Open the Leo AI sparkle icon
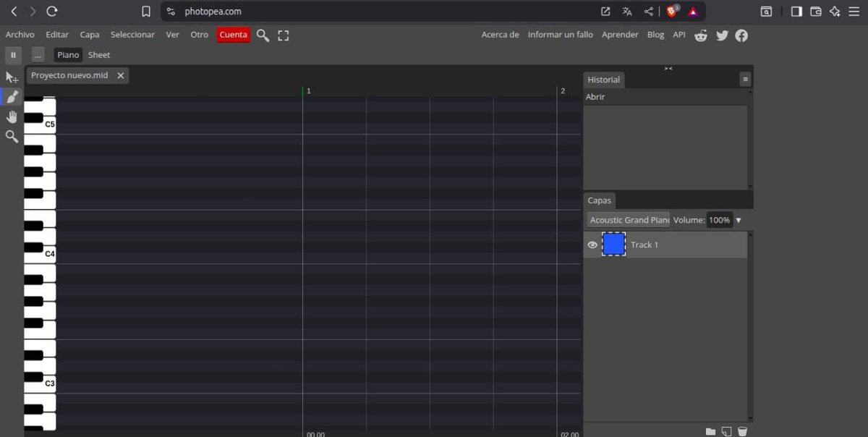The image size is (868, 437). pos(835,12)
